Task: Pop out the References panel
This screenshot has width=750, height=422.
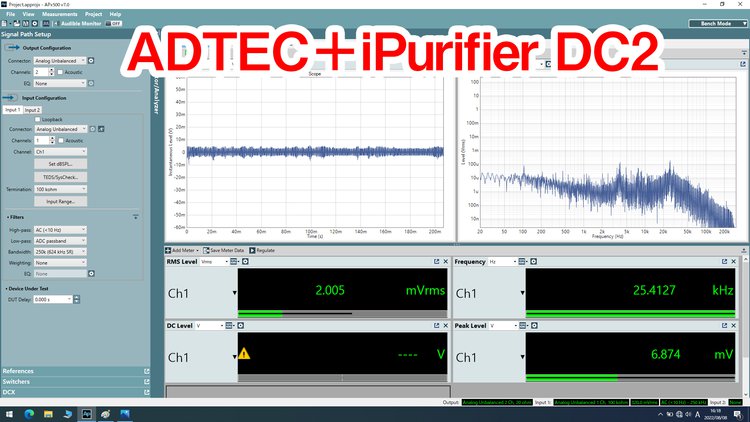Action: (x=147, y=371)
